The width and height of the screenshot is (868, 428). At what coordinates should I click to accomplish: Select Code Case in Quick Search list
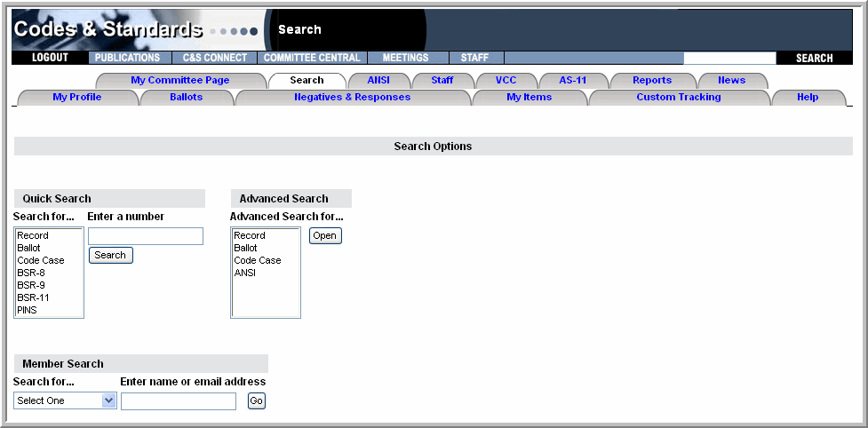click(x=40, y=260)
